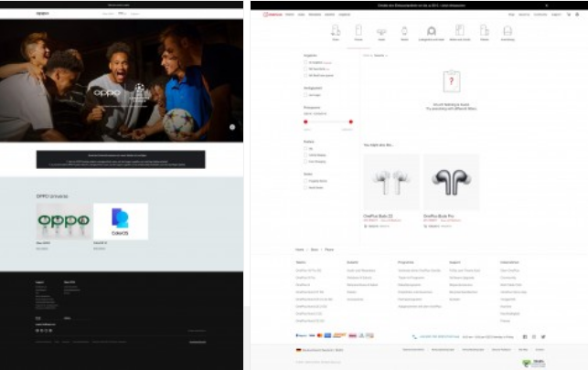Select the phone category icon
Screen dimensions: 588x370
pos(358,32)
